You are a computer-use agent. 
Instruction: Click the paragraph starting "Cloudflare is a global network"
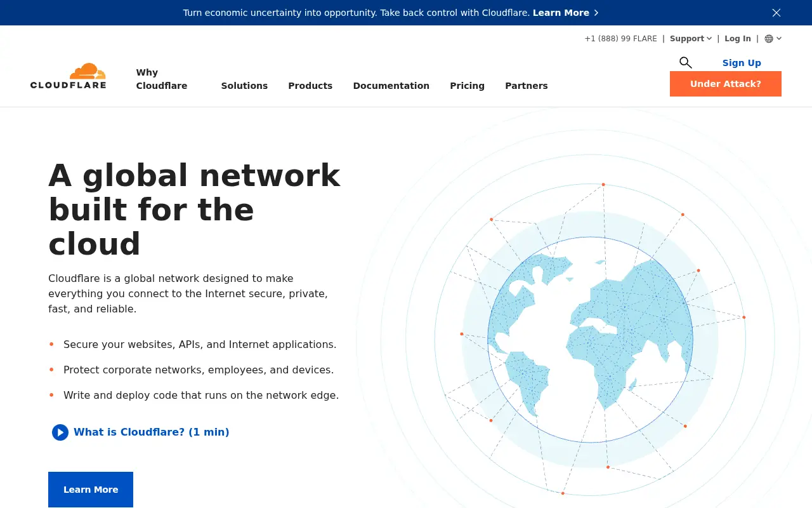click(188, 294)
